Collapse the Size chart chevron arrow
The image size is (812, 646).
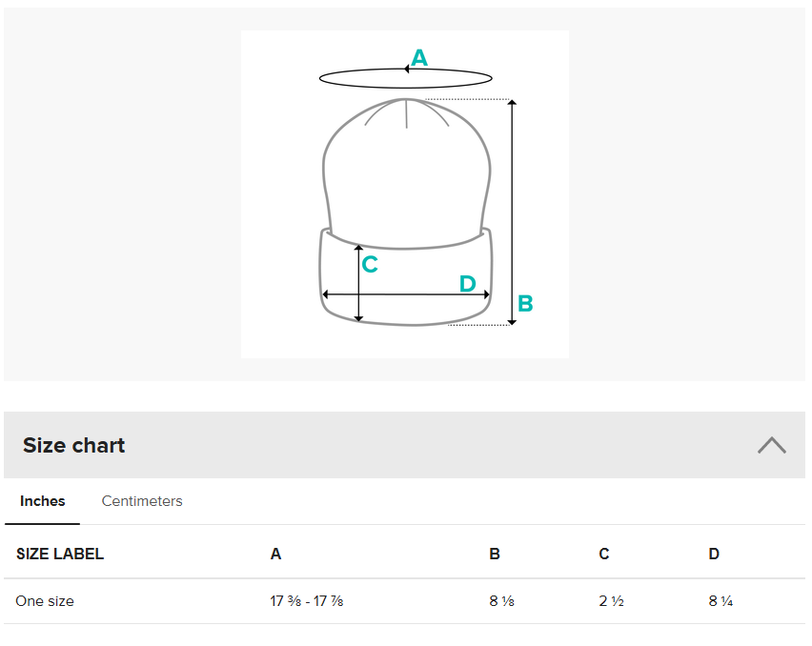tap(771, 445)
